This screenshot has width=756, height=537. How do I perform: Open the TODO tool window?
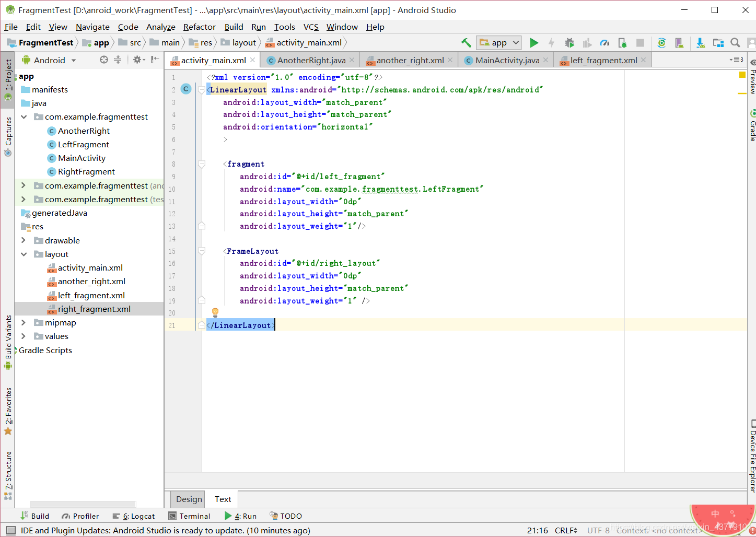(286, 516)
